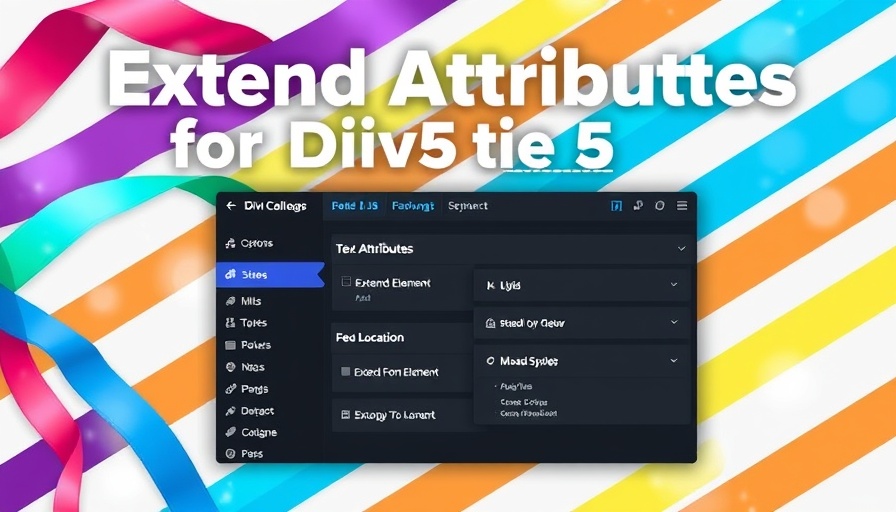
Task: Click the icon next to Mits in sidebar
Action: [230, 301]
